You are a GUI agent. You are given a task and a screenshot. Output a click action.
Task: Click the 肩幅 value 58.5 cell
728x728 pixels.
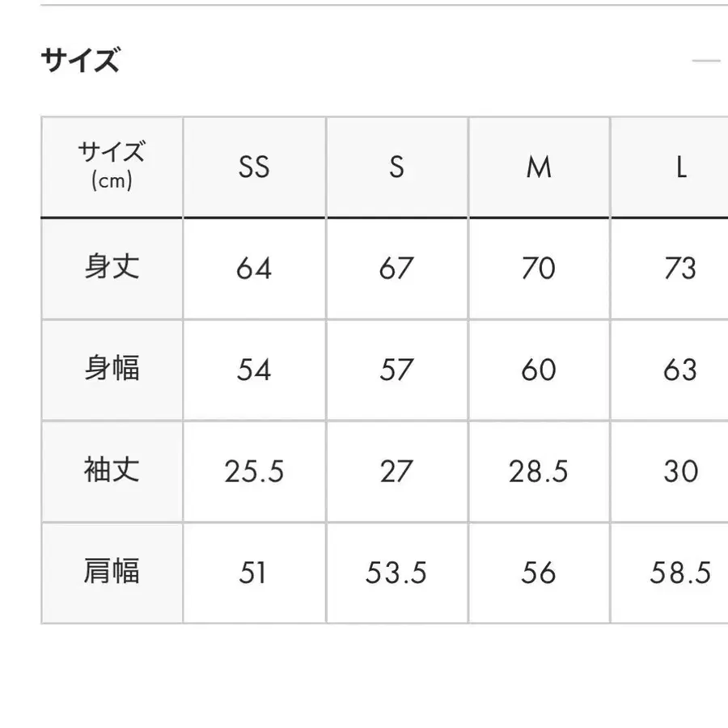coord(680,574)
